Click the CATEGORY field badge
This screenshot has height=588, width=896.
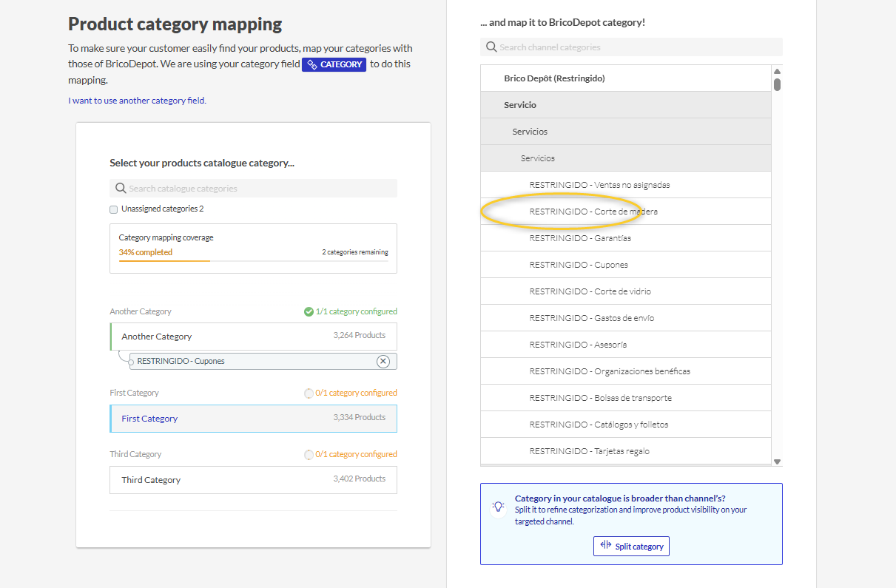334,64
